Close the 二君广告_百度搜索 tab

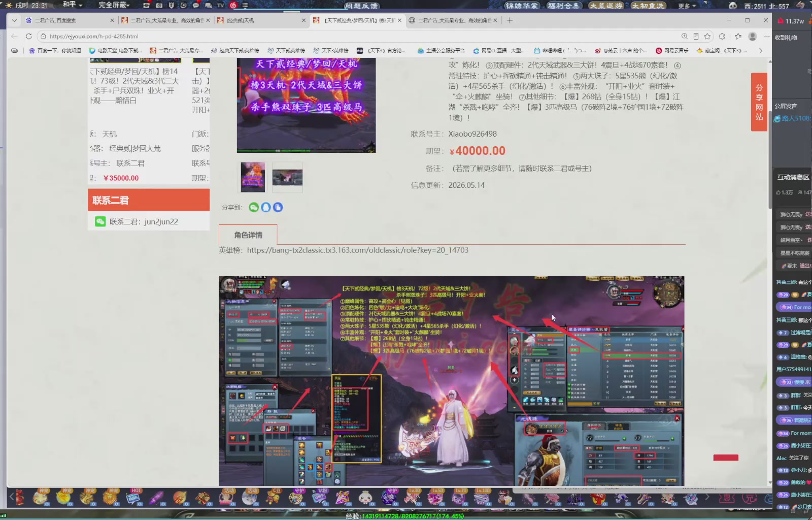click(x=112, y=20)
